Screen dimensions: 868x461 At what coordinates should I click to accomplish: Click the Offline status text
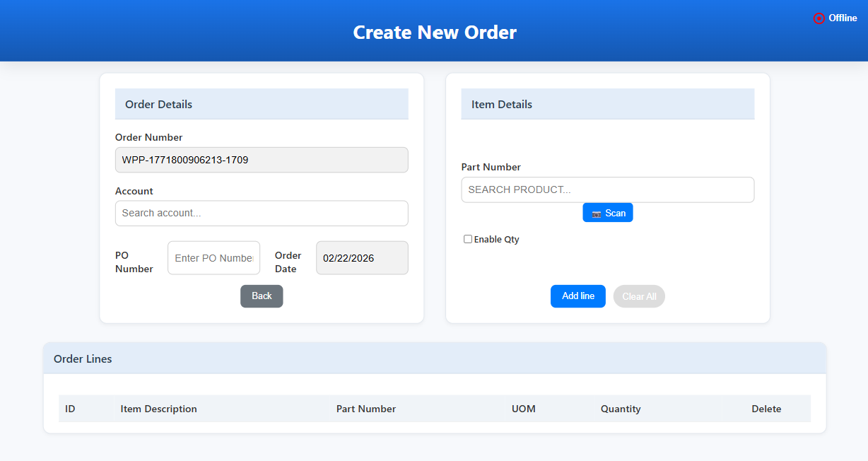click(x=843, y=18)
